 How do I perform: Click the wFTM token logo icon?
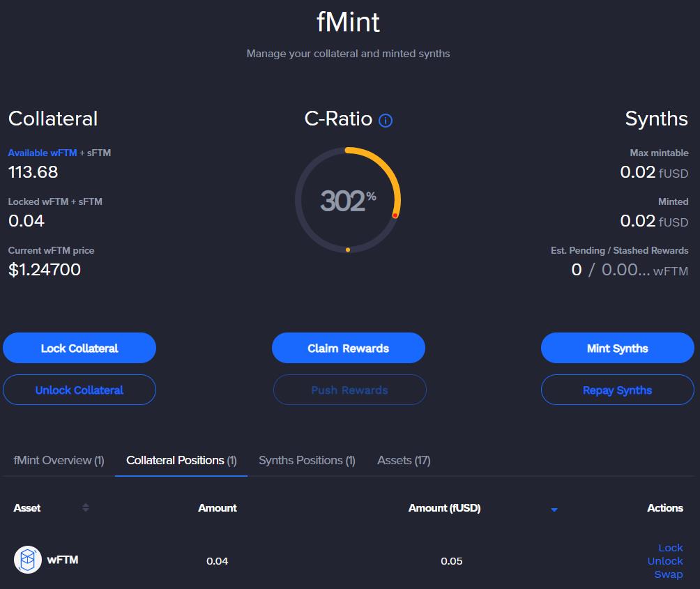click(28, 560)
